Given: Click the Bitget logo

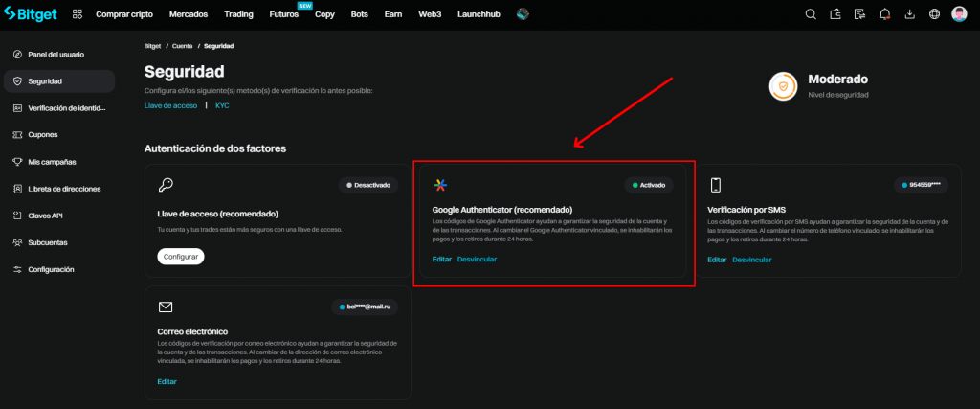Looking at the screenshot, I should (x=30, y=13).
